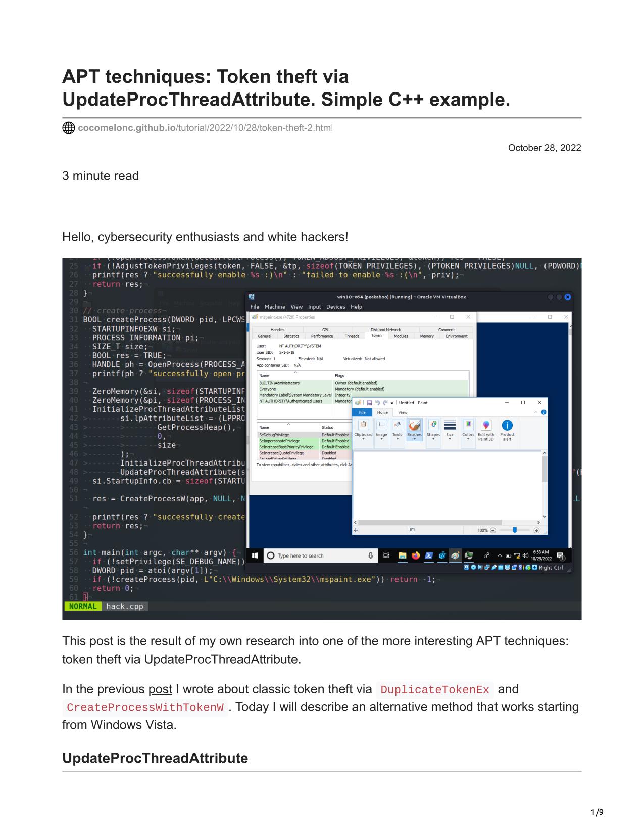Open the previous 'post' hyperlink
This screenshot has height=834, width=644.
pos(160,689)
